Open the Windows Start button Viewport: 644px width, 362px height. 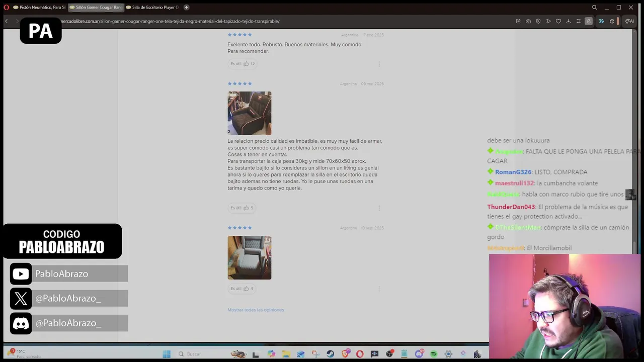pos(167,354)
